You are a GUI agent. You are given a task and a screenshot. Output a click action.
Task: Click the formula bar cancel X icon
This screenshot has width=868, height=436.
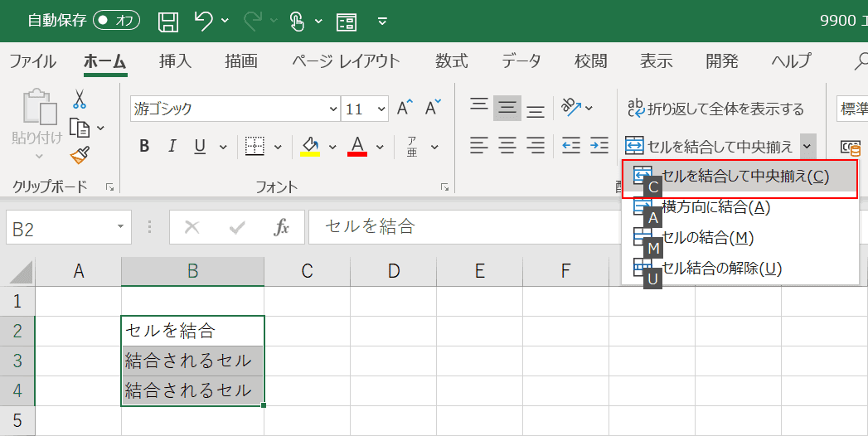192,227
